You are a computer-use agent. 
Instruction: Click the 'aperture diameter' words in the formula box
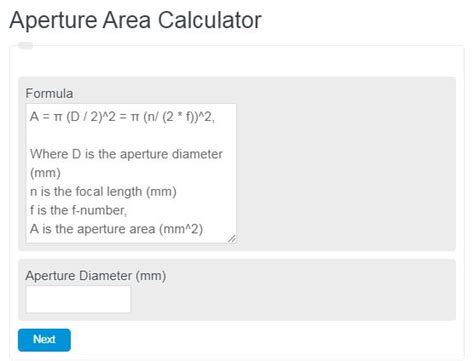[x=171, y=154]
